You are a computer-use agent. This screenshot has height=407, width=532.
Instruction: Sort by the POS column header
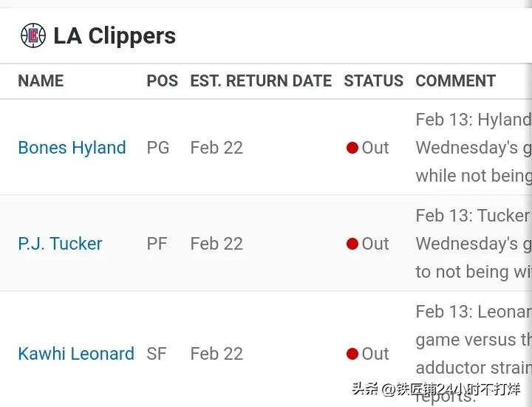tap(162, 81)
